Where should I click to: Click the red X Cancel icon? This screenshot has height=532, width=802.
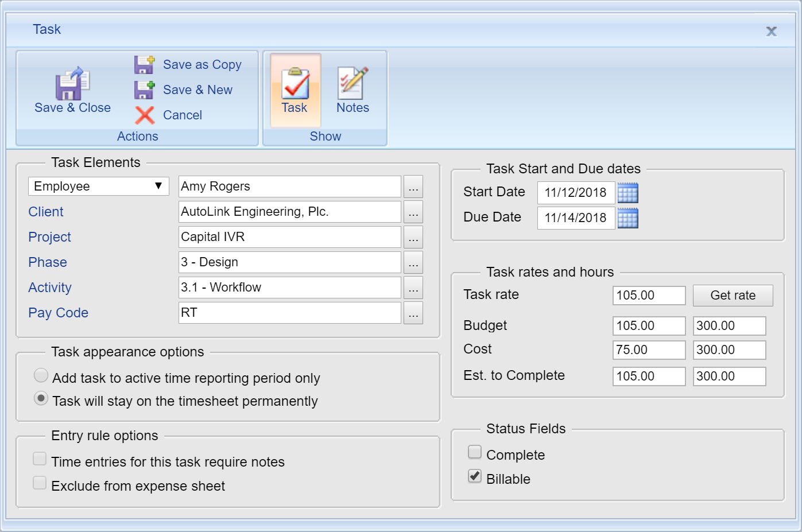[x=145, y=115]
